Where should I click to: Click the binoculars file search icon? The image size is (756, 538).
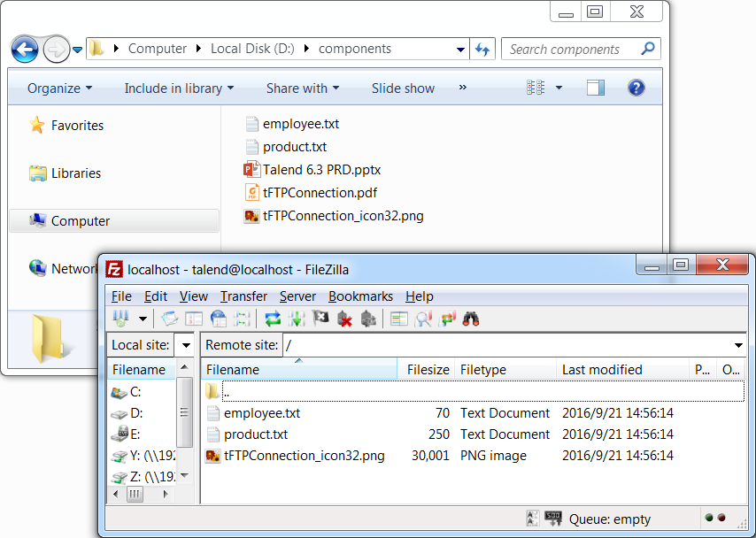click(471, 319)
